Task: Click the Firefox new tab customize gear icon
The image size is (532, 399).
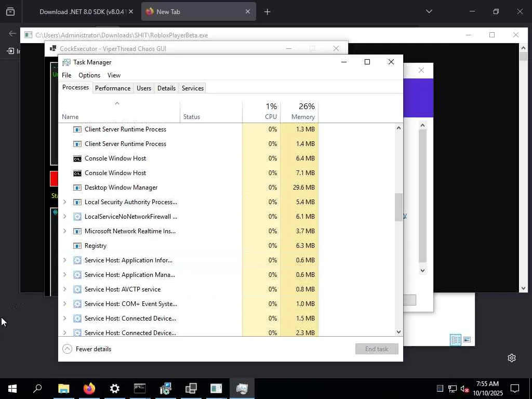Action: (512, 358)
